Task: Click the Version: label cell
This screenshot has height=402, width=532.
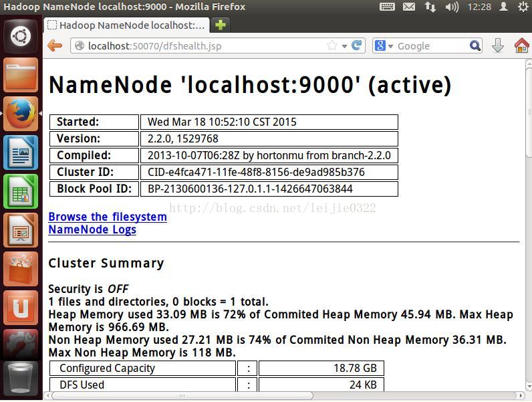Action: (94, 138)
